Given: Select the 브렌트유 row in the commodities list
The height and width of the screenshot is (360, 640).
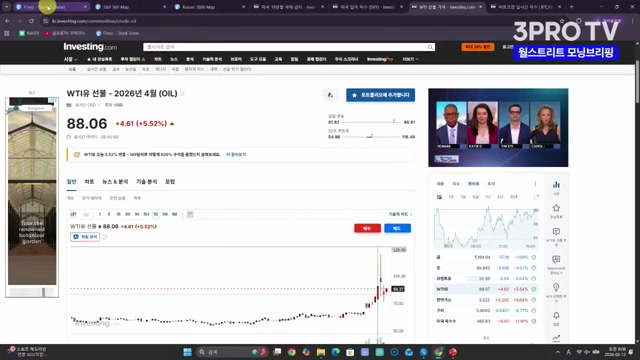Looking at the screenshot, I should [x=486, y=278].
